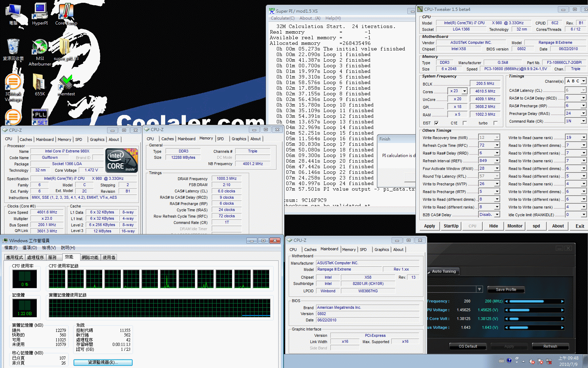588x368 pixels.
Task: Click the Save Profile button
Action: pos(506,289)
